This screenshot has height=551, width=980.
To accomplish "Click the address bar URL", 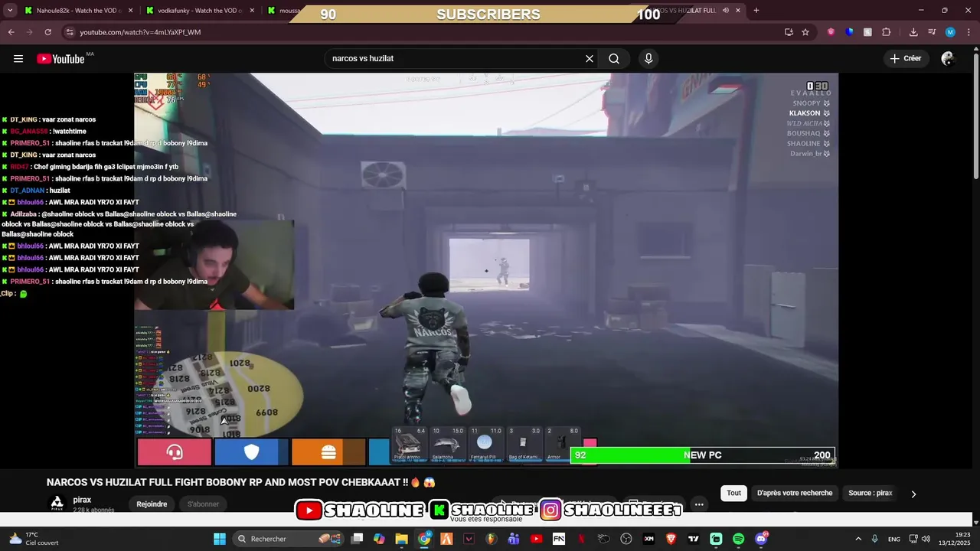I will [x=140, y=32].
